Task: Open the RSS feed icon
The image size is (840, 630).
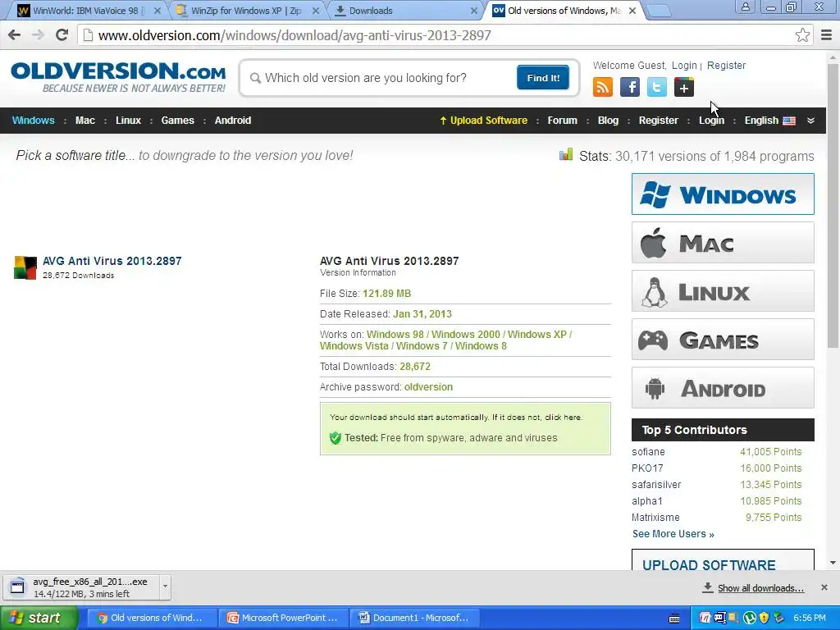Action: (x=603, y=87)
